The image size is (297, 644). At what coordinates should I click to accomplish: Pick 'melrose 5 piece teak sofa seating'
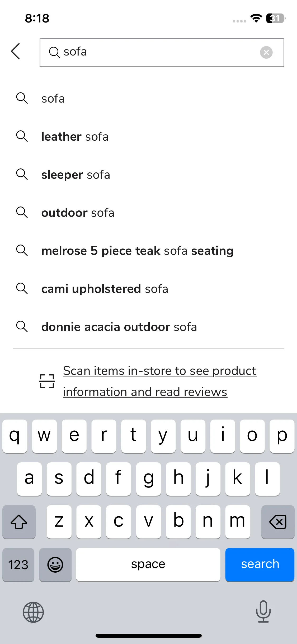coord(148,251)
